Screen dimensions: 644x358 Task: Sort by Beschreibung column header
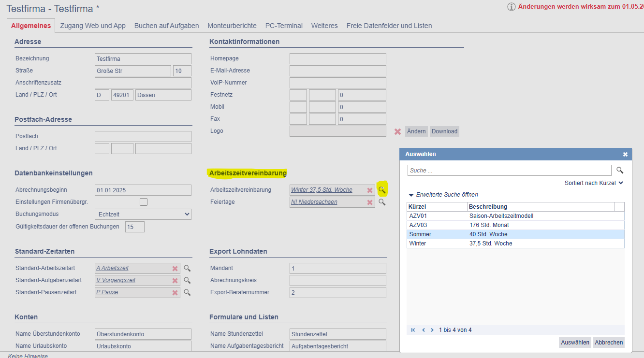click(541, 207)
